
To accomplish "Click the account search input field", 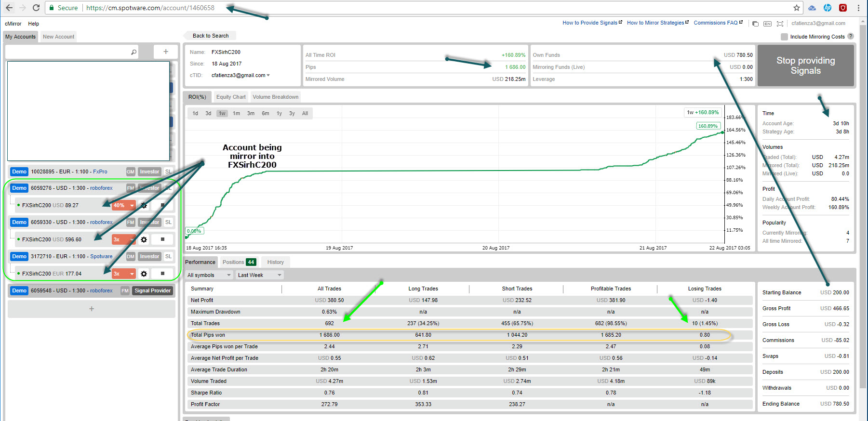I will point(72,52).
